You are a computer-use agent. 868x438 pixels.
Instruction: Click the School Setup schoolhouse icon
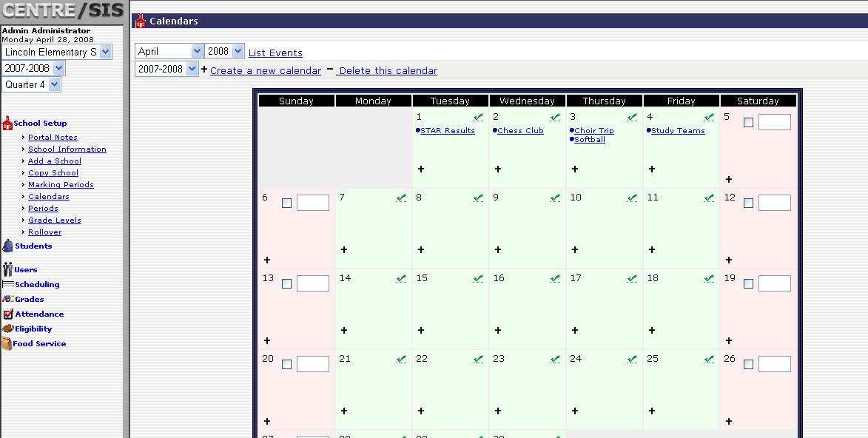[7, 124]
